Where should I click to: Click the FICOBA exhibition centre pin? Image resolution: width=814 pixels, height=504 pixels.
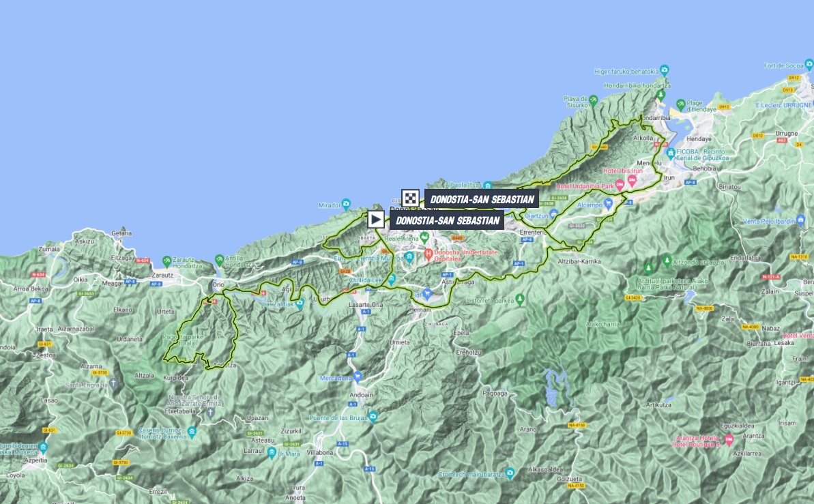(671, 152)
